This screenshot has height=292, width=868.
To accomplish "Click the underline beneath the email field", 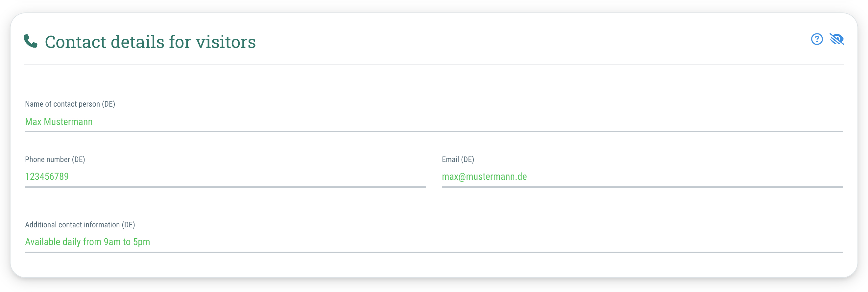I will [642, 187].
